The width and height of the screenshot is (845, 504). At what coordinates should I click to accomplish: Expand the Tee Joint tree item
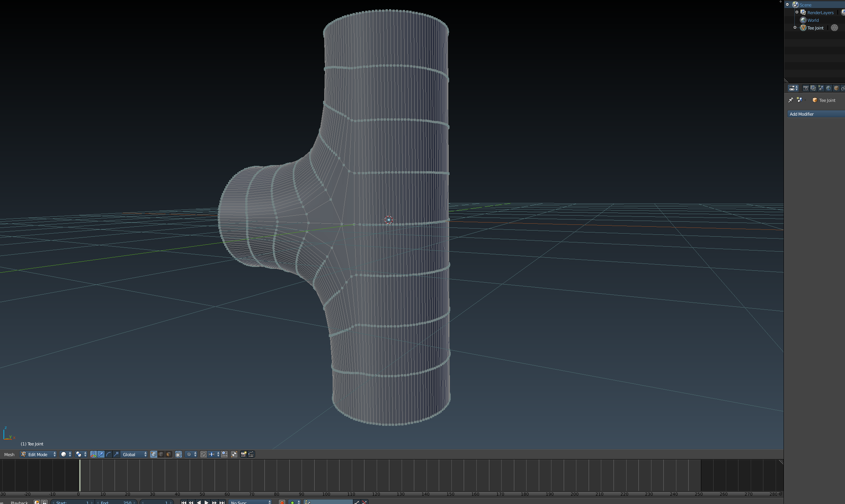point(795,28)
